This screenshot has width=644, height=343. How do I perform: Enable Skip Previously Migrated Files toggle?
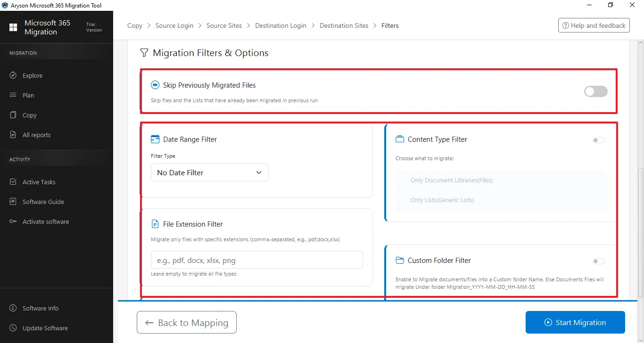point(595,91)
